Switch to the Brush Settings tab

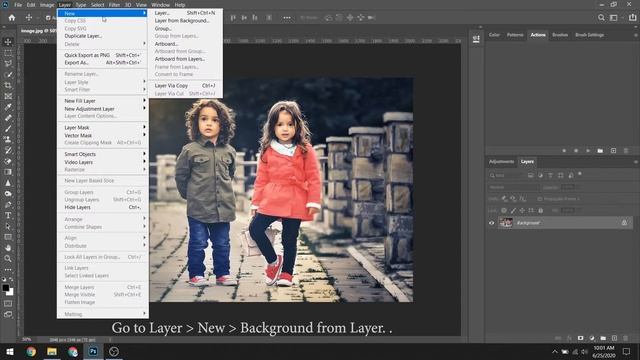pyautogui.click(x=589, y=35)
